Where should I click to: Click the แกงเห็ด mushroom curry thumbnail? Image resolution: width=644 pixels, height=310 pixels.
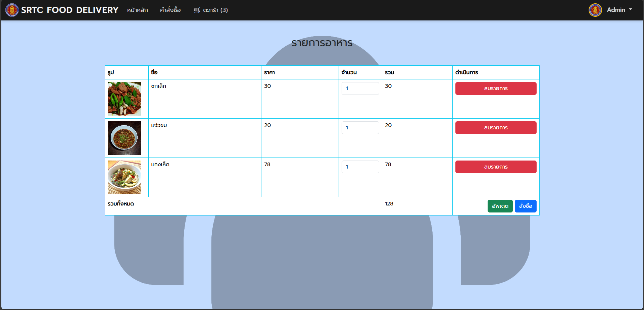125,177
